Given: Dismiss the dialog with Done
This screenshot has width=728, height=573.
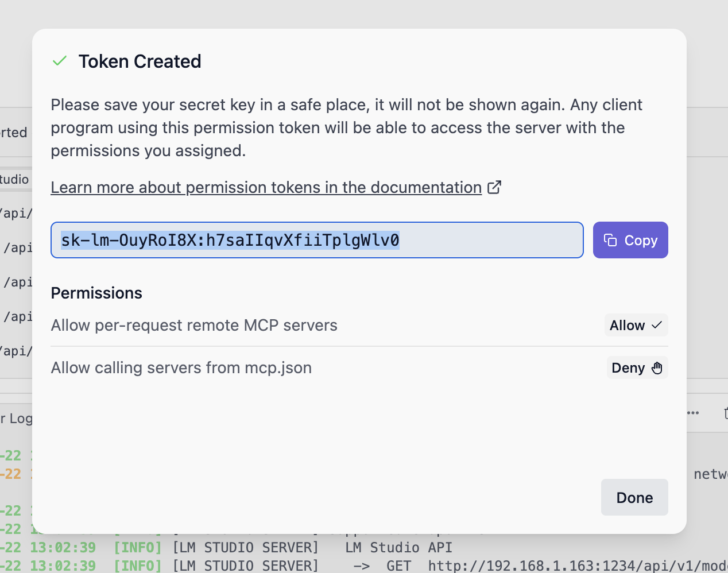Looking at the screenshot, I should pyautogui.click(x=634, y=497).
